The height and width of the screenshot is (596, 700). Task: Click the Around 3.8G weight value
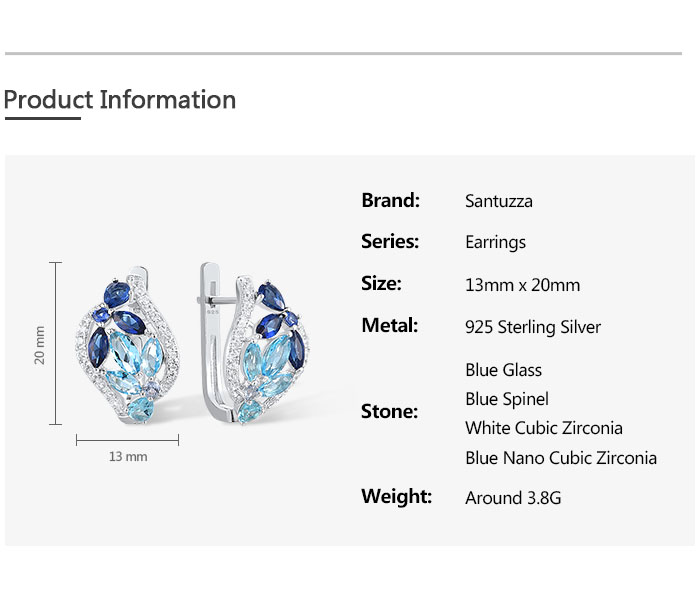click(x=513, y=498)
